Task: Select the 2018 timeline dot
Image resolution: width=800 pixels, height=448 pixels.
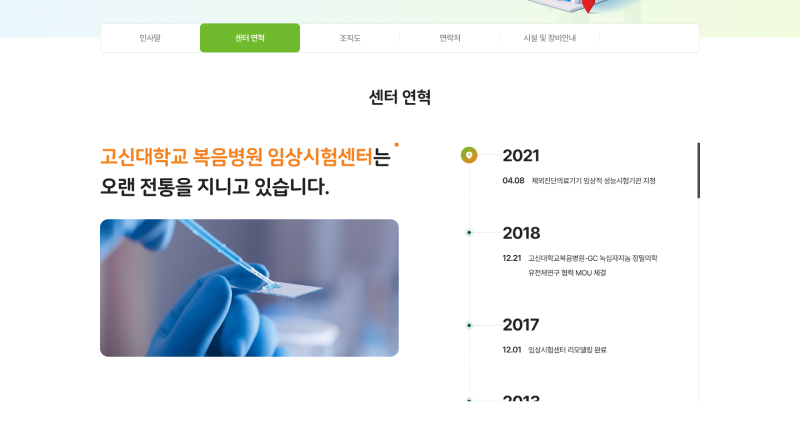Action: tap(469, 233)
